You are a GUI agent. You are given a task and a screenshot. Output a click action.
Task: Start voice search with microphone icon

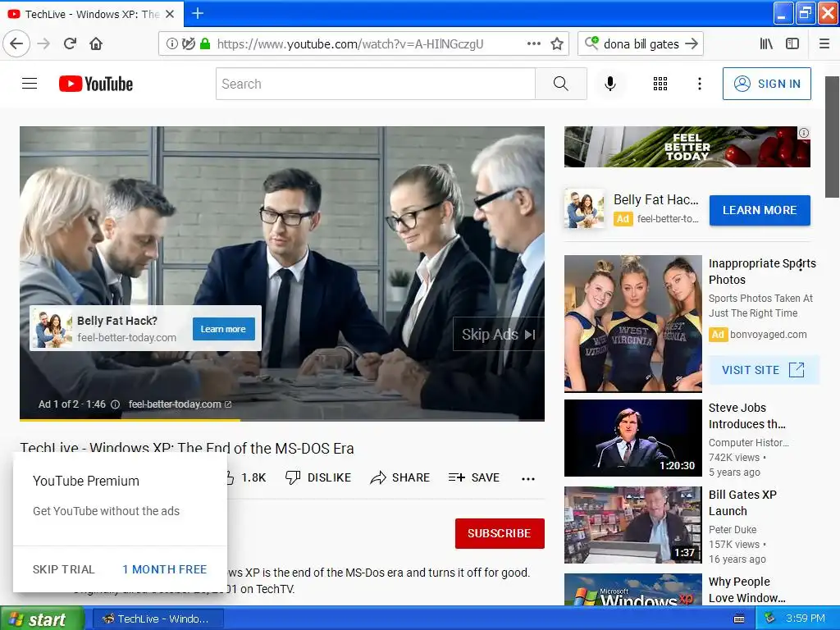(x=609, y=84)
